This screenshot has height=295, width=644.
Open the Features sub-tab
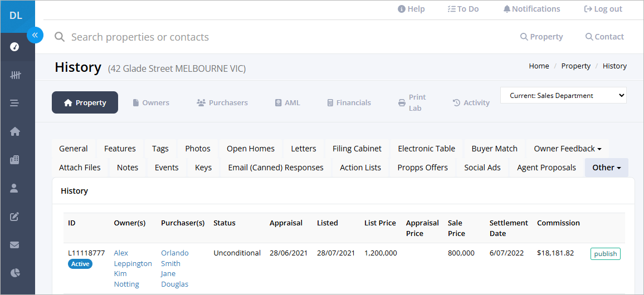(120, 149)
